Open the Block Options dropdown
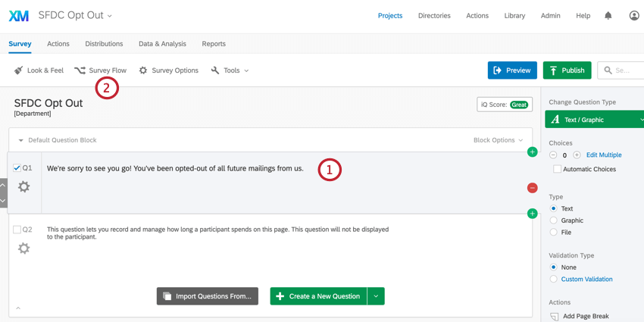This screenshot has width=644, height=322. 498,140
